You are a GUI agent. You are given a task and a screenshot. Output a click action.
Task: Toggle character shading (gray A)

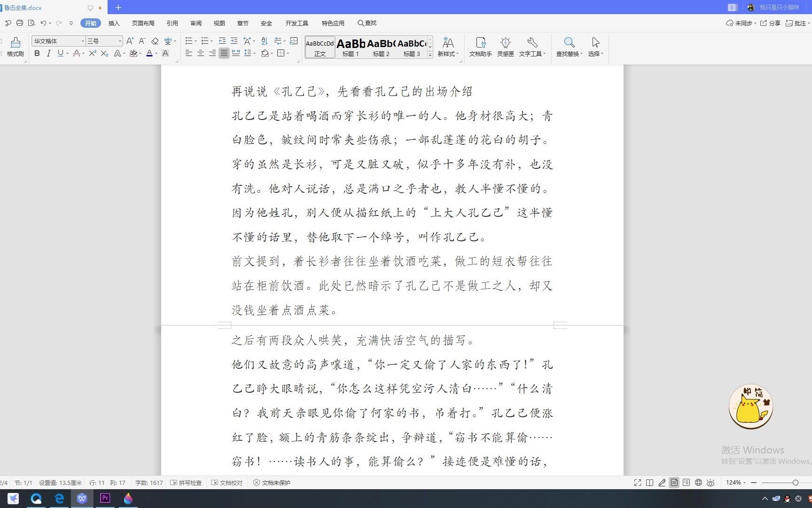coord(165,53)
